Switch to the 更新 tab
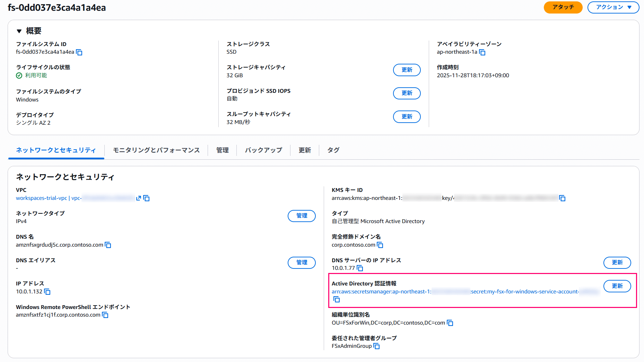 [305, 150]
